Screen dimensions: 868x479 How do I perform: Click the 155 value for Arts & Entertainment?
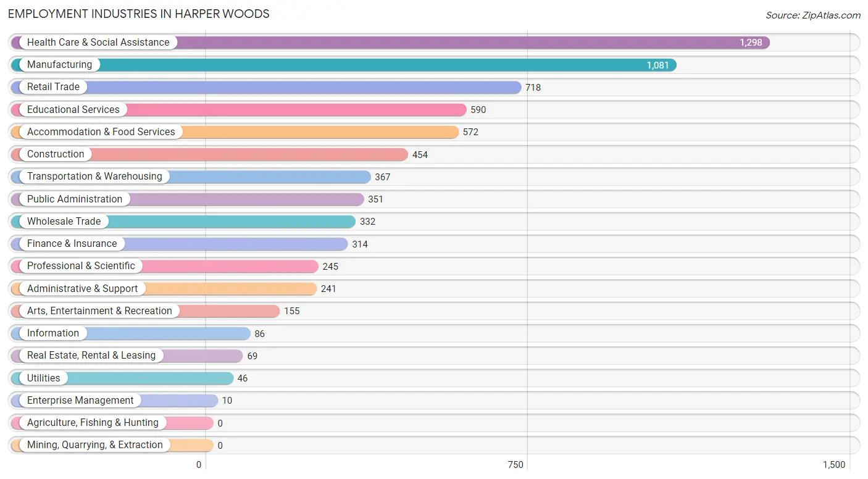click(x=292, y=311)
